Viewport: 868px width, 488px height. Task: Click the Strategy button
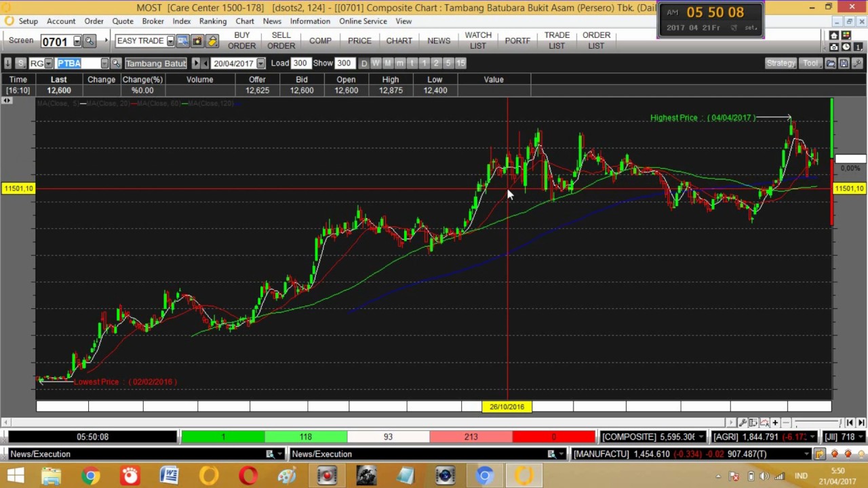click(781, 63)
